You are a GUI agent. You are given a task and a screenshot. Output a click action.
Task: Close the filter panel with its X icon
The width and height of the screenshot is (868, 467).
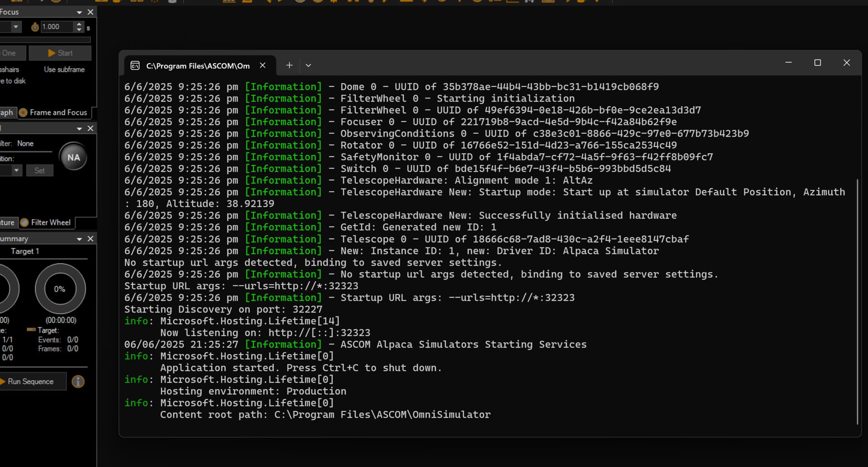pos(90,129)
